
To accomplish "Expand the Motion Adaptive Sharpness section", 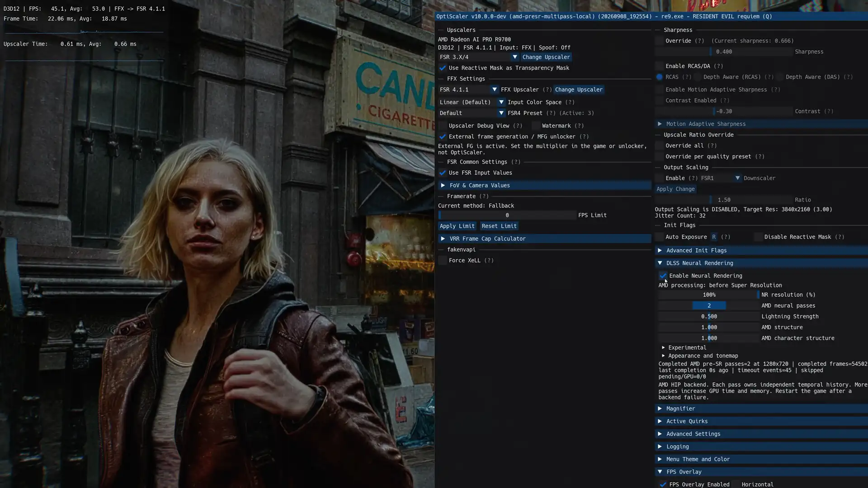I will 761,124.
